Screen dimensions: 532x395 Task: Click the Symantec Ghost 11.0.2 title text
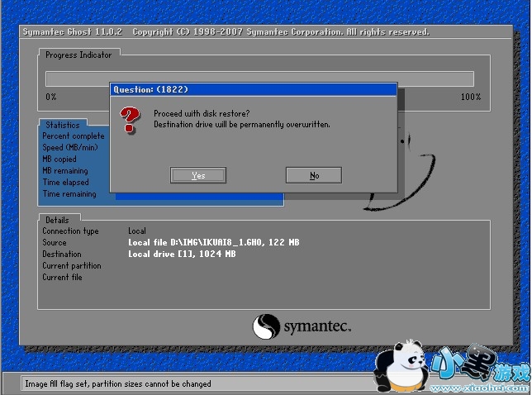click(x=72, y=31)
